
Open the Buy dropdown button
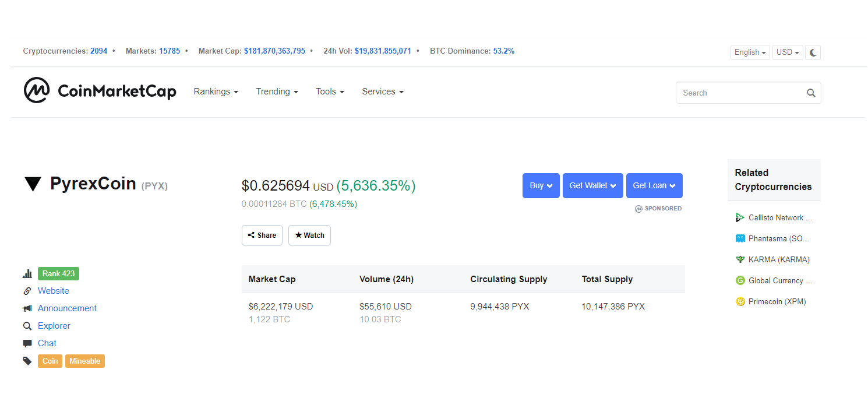pos(541,185)
